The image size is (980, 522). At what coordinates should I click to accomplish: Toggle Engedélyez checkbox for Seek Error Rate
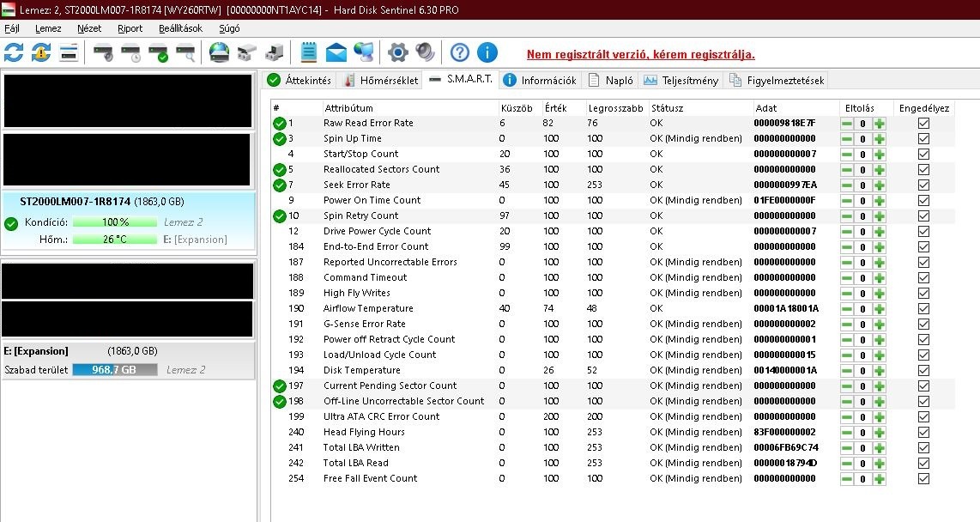pyautogui.click(x=923, y=185)
